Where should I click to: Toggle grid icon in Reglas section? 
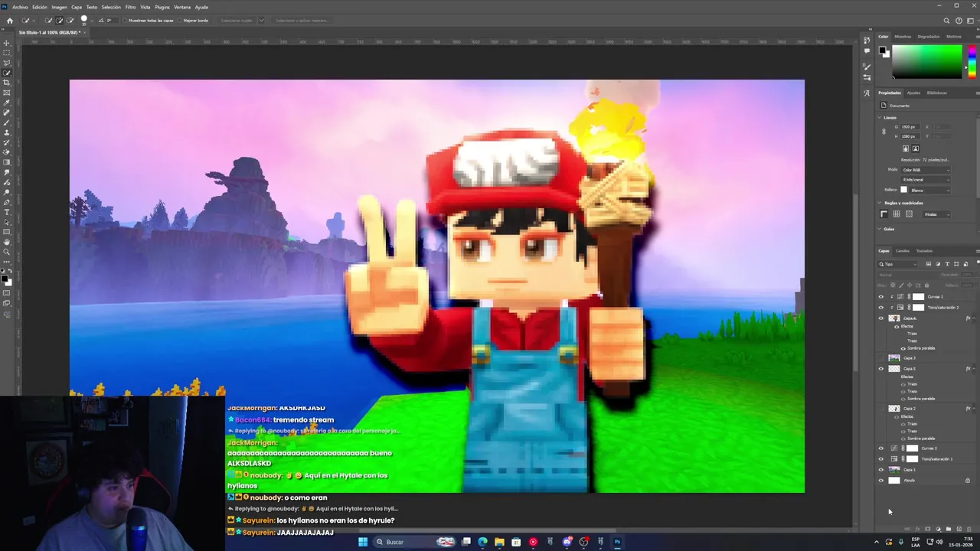pos(897,214)
